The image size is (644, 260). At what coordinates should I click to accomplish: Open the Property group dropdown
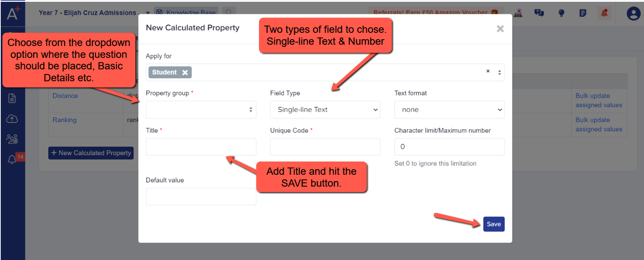coord(201,109)
